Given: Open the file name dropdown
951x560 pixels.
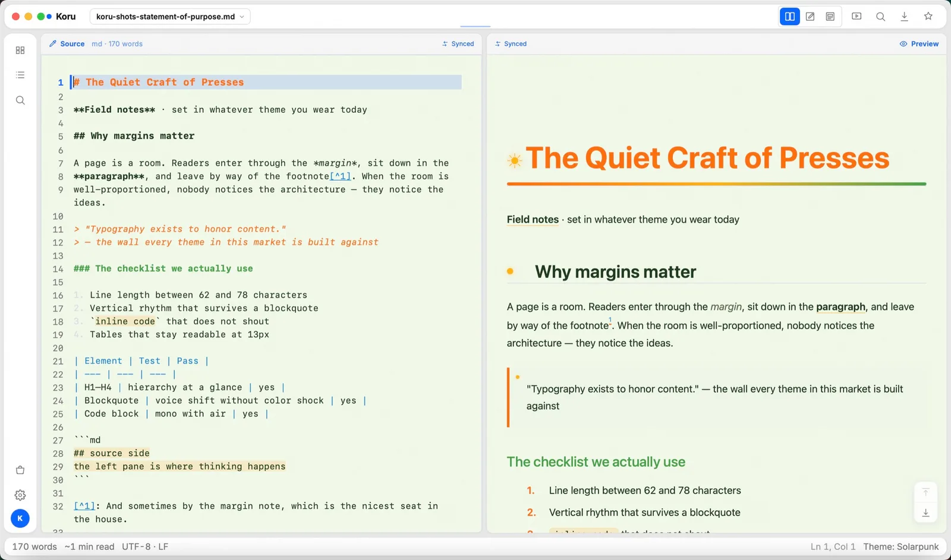Looking at the screenshot, I should click(170, 17).
